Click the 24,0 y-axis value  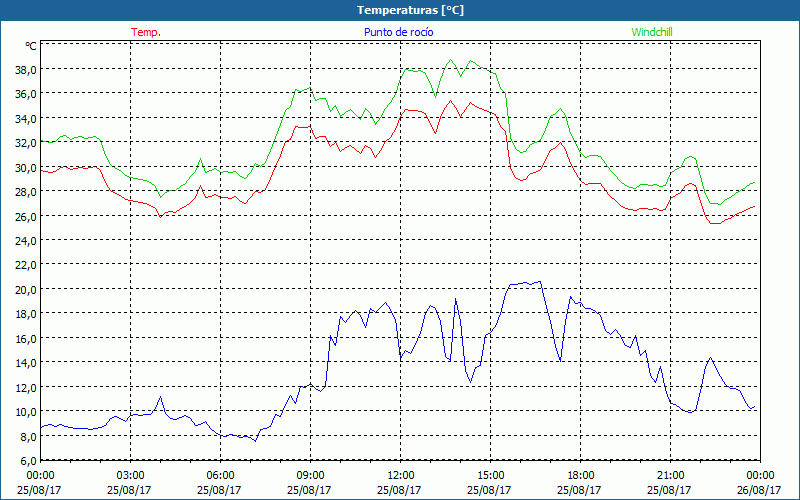point(26,240)
